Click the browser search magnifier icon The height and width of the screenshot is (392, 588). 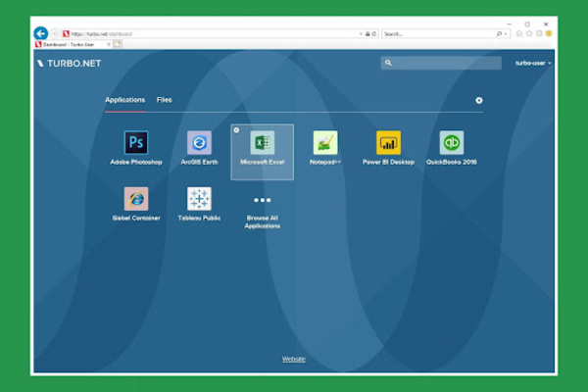(499, 33)
